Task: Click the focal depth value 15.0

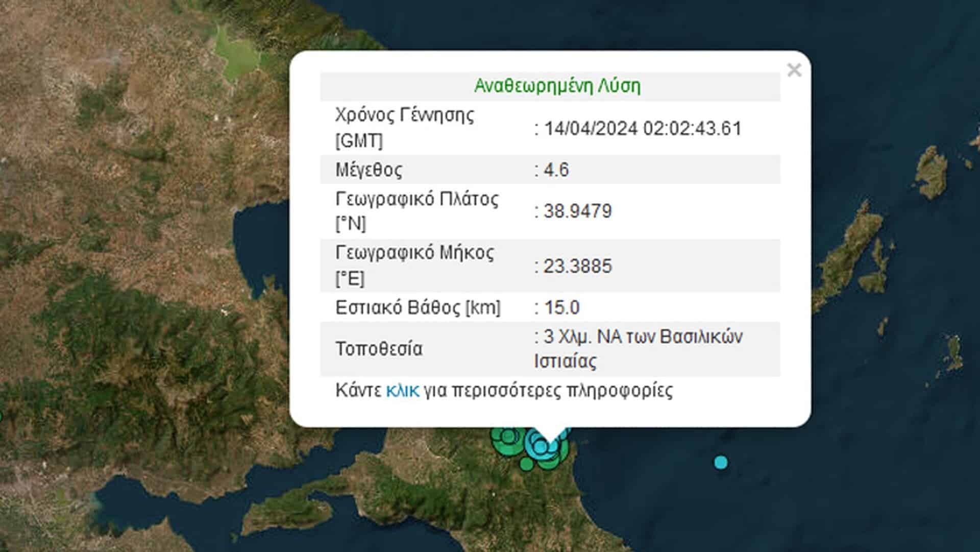Action: (x=561, y=307)
